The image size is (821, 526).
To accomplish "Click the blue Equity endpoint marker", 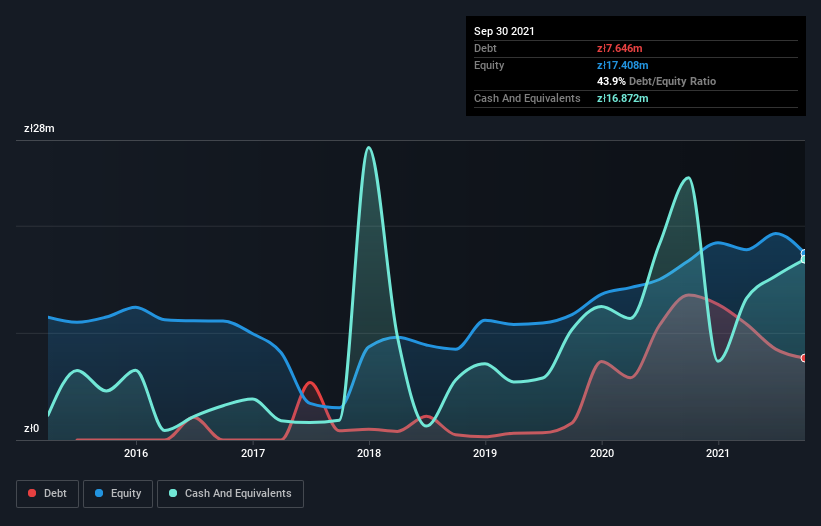I will (x=804, y=254).
